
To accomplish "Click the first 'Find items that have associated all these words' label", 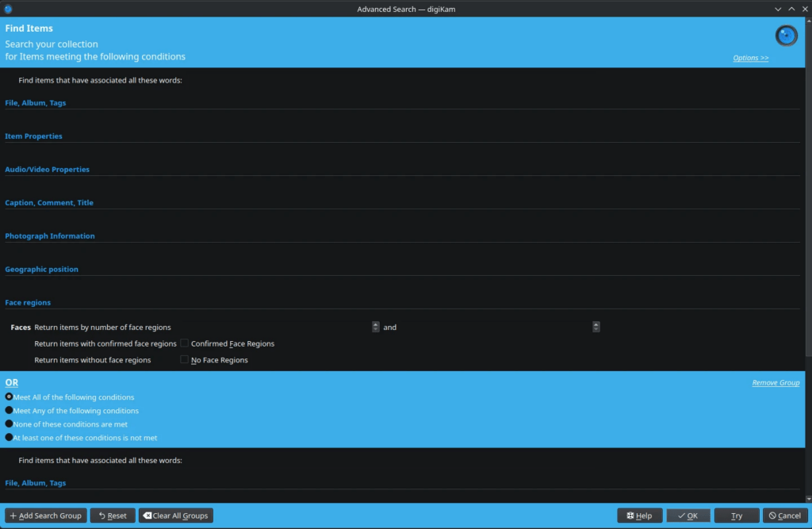I will click(100, 80).
